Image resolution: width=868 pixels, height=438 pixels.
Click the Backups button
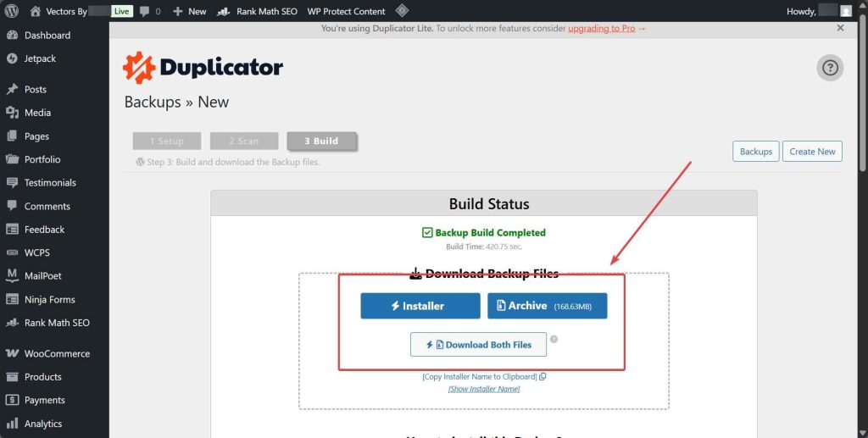[x=755, y=152]
